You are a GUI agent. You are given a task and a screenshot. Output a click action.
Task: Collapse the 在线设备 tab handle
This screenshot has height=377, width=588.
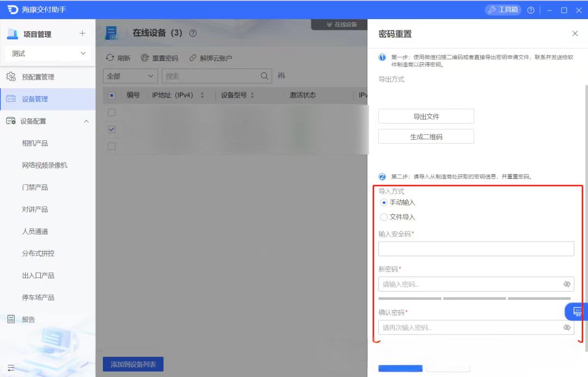[340, 24]
